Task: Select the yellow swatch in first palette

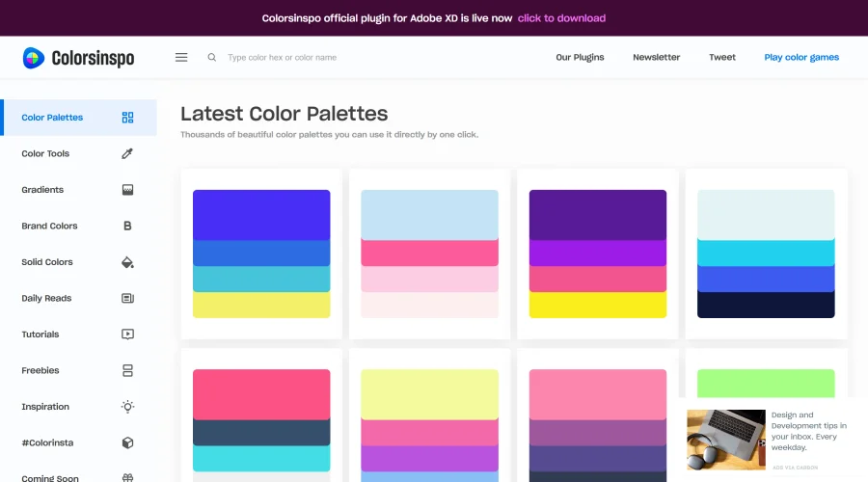Action: point(261,305)
